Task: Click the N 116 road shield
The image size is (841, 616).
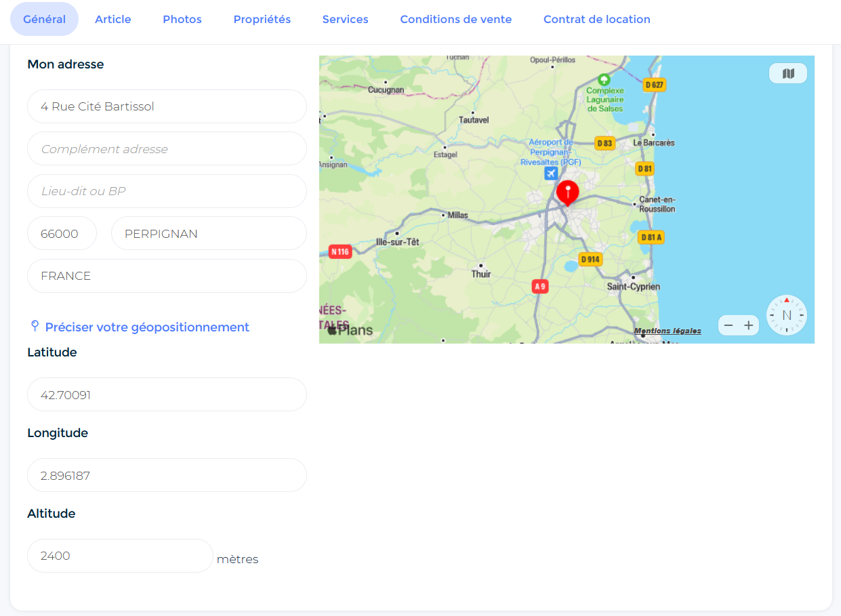Action: 340,251
